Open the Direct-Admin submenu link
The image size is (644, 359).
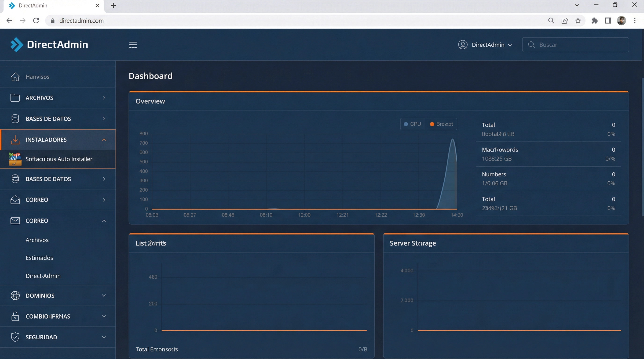(43, 276)
